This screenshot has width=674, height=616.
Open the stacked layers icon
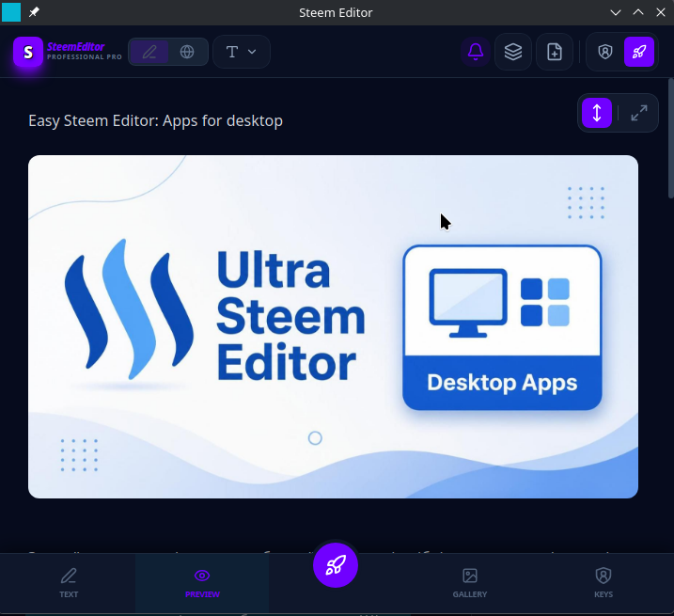tap(513, 52)
